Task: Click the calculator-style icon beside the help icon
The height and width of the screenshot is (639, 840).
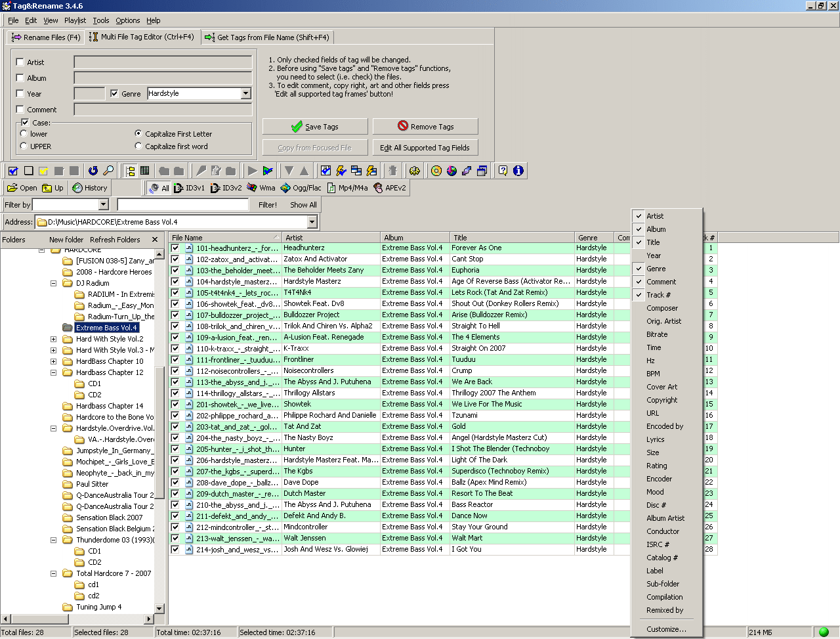Action: click(x=482, y=171)
